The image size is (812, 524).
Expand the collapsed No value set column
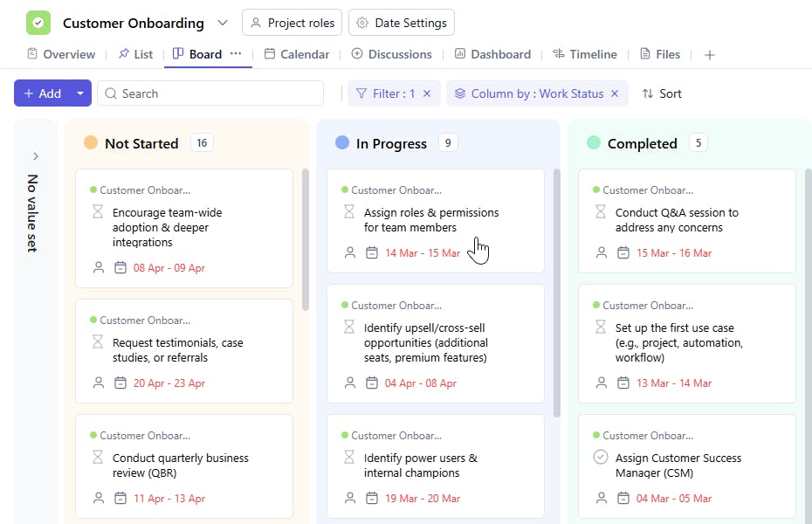pyautogui.click(x=36, y=156)
